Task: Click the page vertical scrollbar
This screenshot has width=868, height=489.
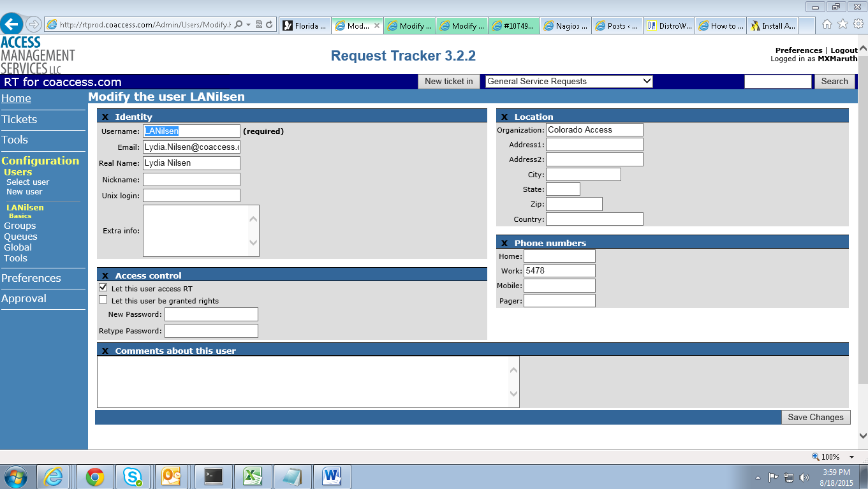Action: click(x=863, y=242)
